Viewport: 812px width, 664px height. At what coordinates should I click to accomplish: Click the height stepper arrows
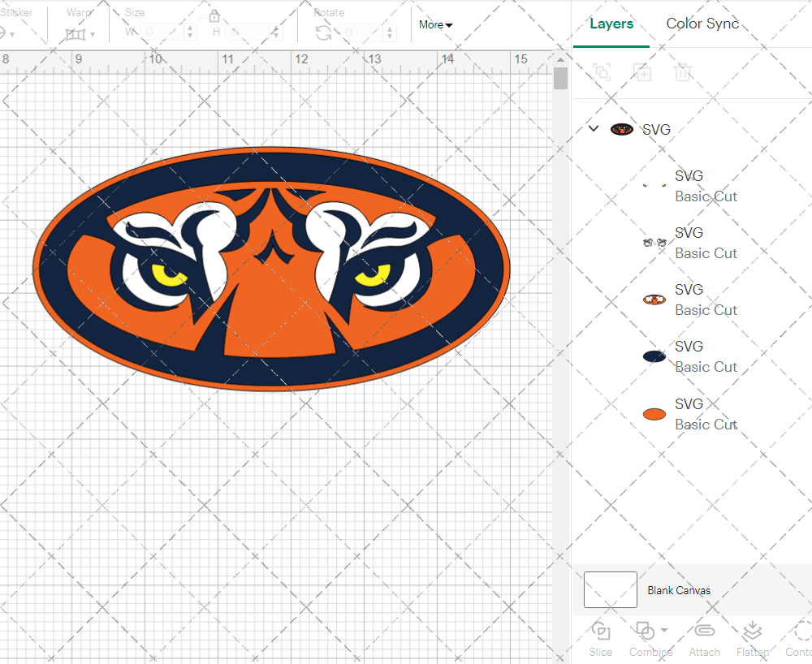pos(276,32)
